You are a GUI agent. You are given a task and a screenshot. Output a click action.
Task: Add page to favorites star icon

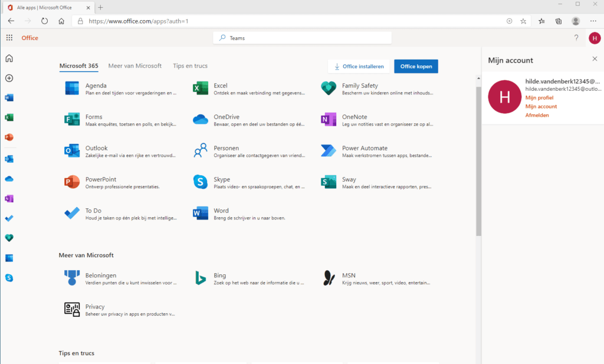point(523,21)
